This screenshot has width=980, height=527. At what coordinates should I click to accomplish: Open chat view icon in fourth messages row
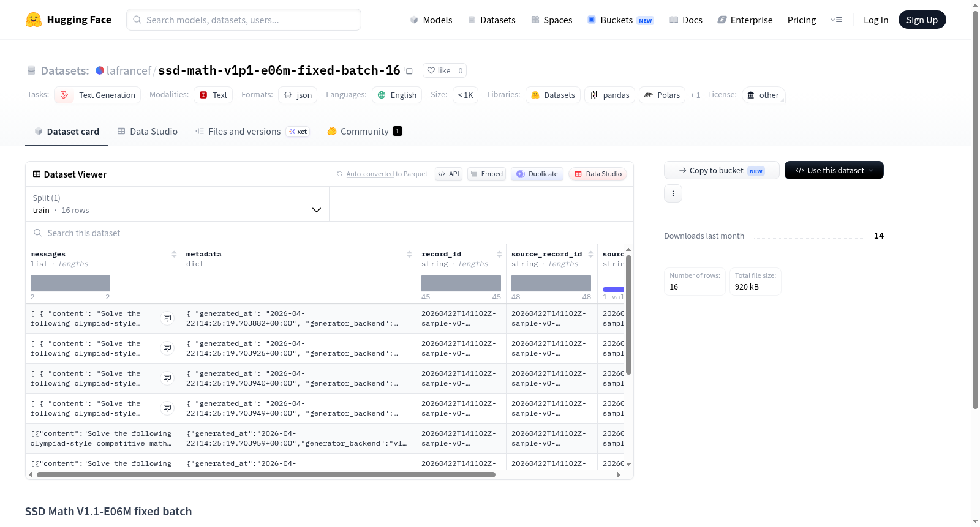167,408
